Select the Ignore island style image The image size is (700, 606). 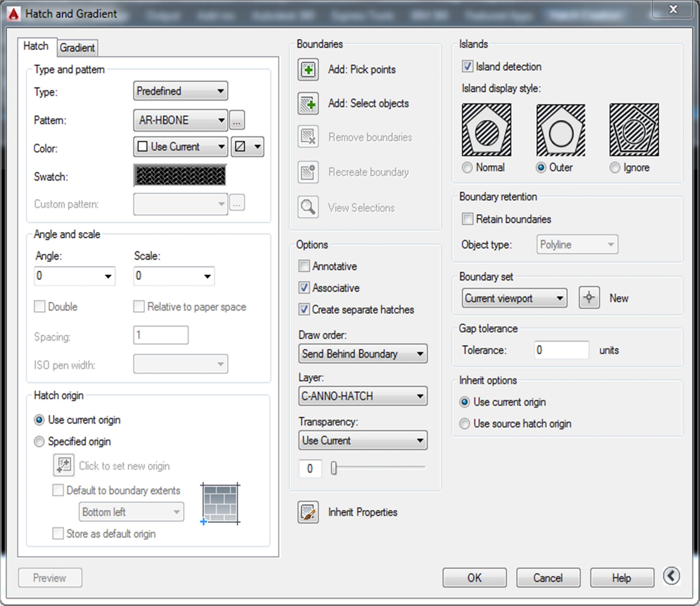coord(634,130)
